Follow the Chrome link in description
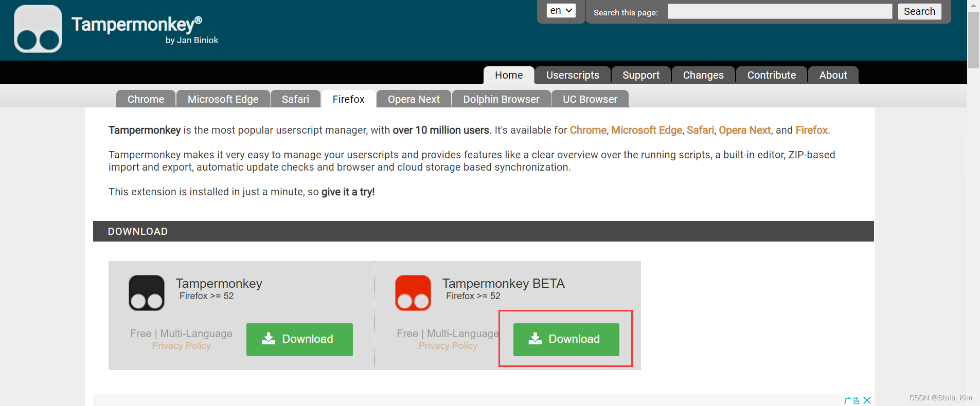Screen dimensions: 980x406 pos(588,130)
